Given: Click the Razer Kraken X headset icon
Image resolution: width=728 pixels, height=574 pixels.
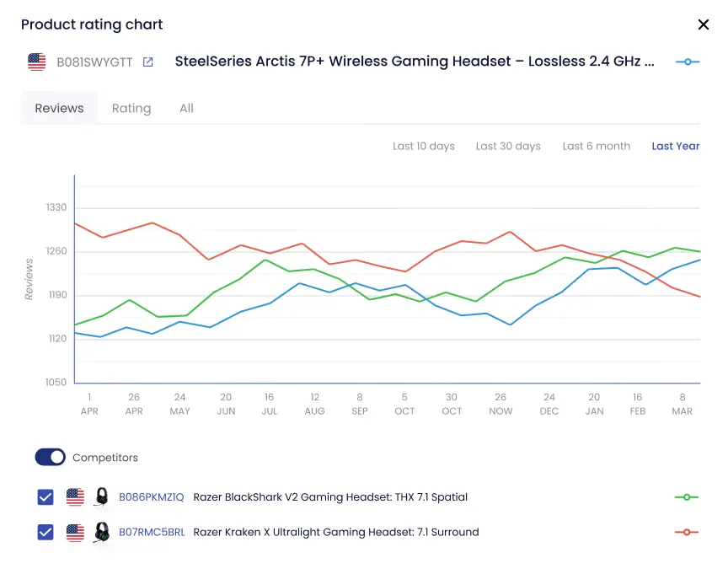Looking at the screenshot, I should (100, 533).
